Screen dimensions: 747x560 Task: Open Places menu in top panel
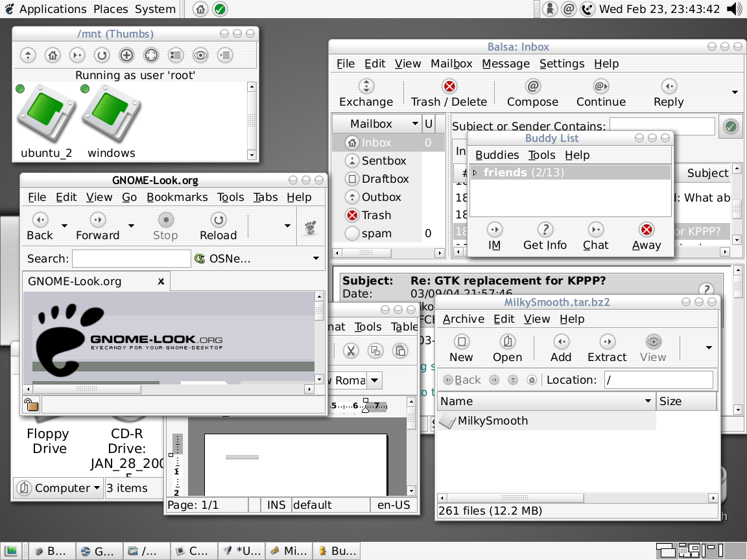(x=110, y=9)
